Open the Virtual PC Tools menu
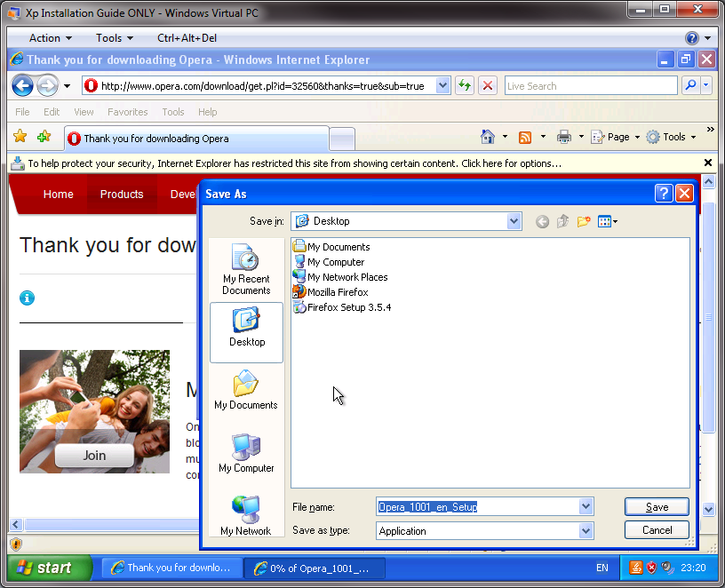The width and height of the screenshot is (725, 588). 115,38
